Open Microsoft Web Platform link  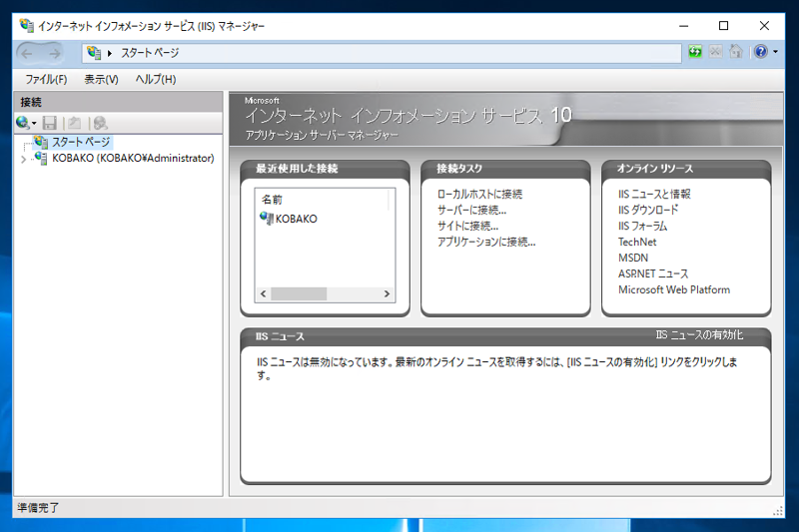[673, 289]
